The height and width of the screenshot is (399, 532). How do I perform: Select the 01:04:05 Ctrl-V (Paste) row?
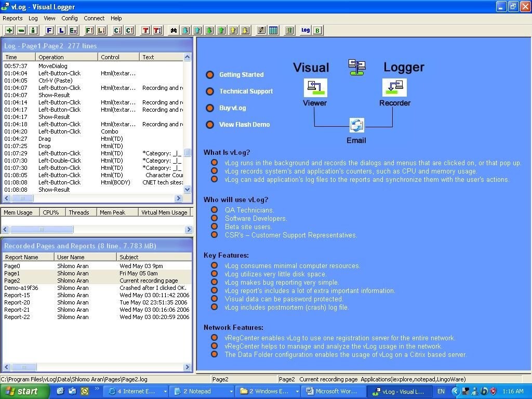point(94,81)
